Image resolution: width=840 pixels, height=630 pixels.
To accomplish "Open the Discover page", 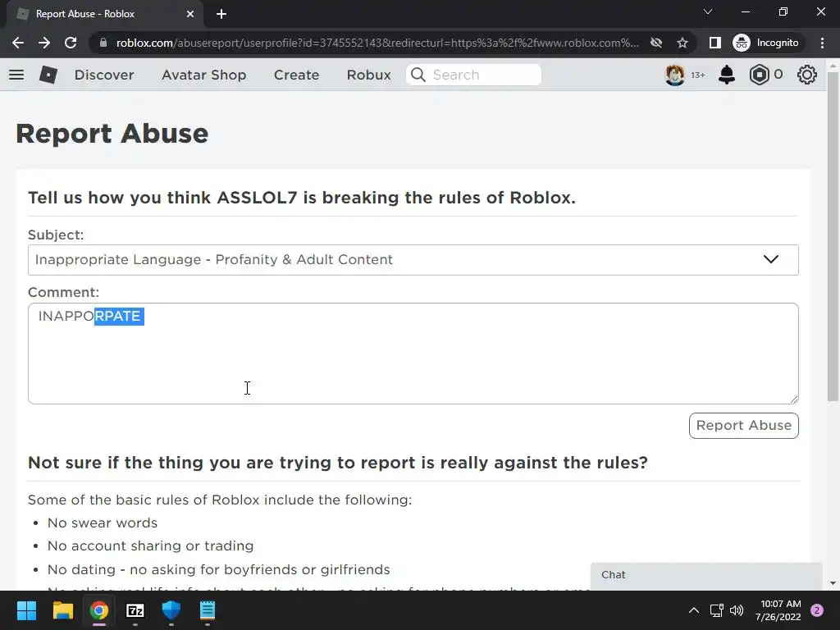I will [x=104, y=75].
